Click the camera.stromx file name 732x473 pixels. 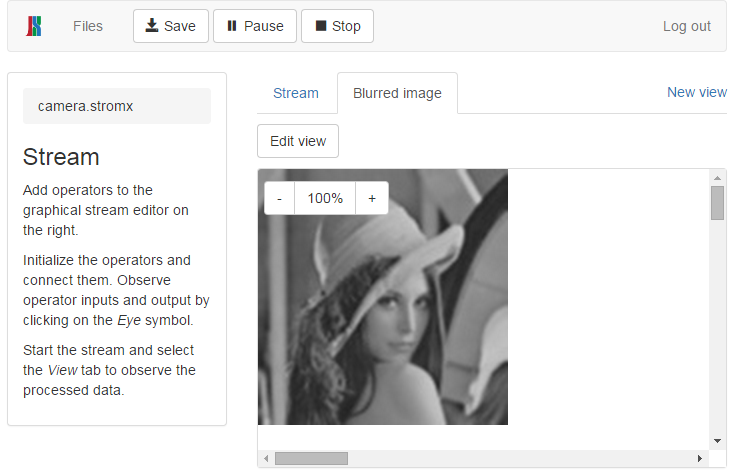click(85, 106)
